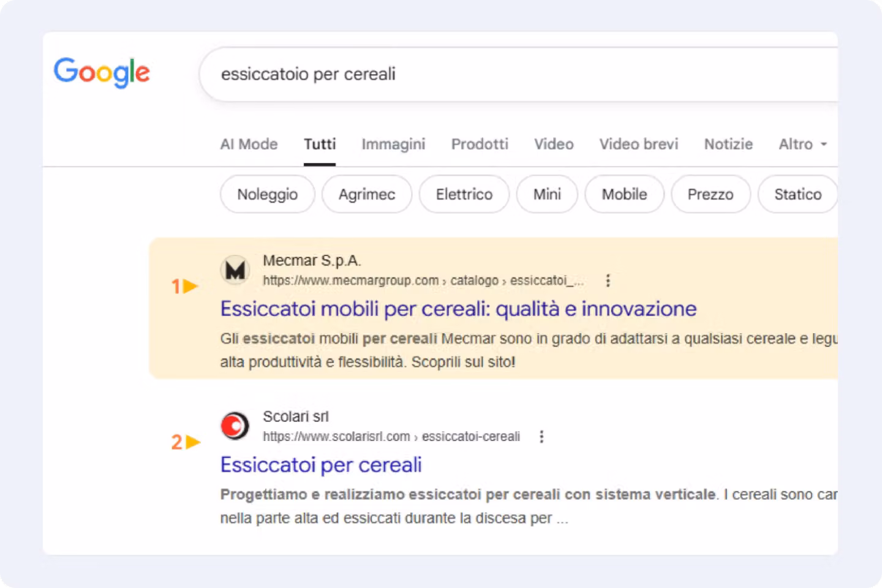Choose the Mobile filter chip
This screenshot has width=882, height=588.
tap(624, 194)
